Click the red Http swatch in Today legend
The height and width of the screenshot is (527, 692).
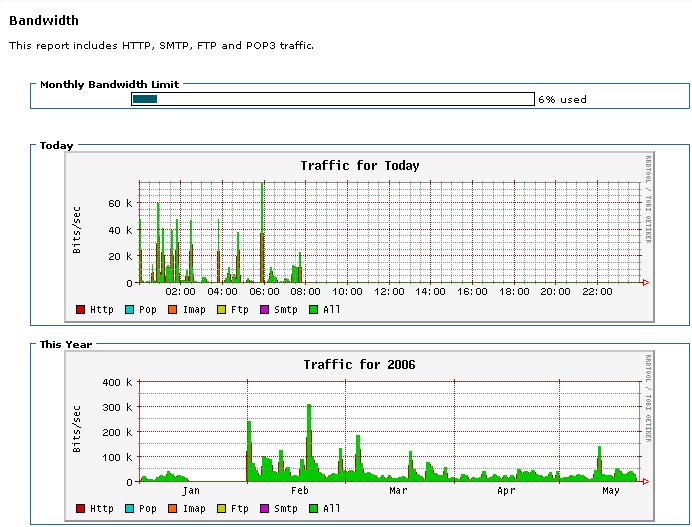click(81, 310)
